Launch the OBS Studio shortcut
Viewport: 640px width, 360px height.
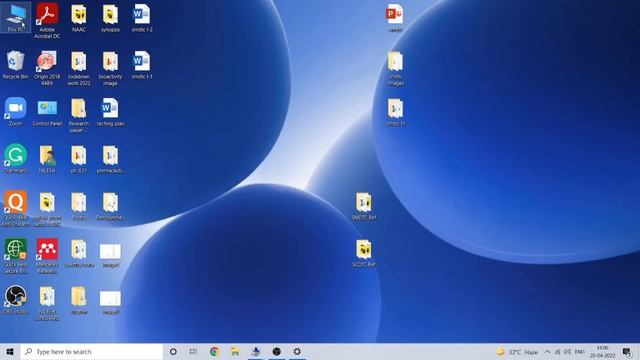point(16,300)
